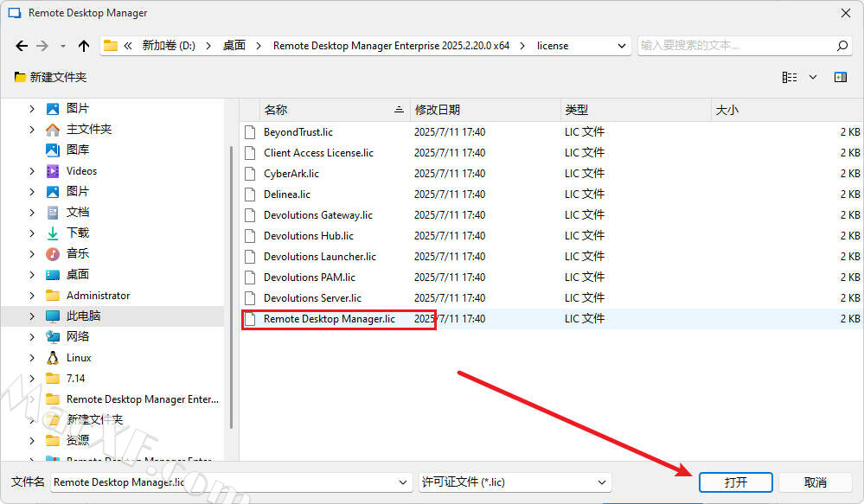Select Devolutions Server.lic file
Screen dimensions: 864x504
[x=312, y=298]
